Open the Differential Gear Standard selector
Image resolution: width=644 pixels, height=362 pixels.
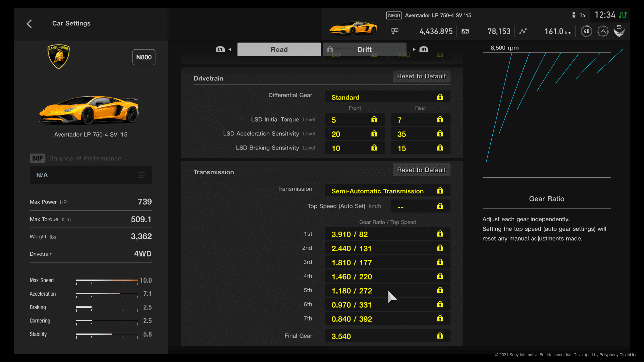[387, 97]
